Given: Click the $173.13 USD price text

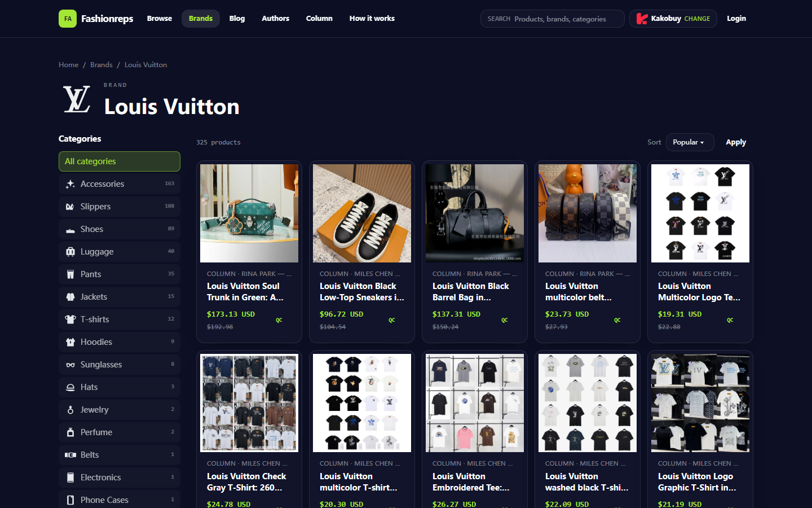Looking at the screenshot, I should pos(231,314).
